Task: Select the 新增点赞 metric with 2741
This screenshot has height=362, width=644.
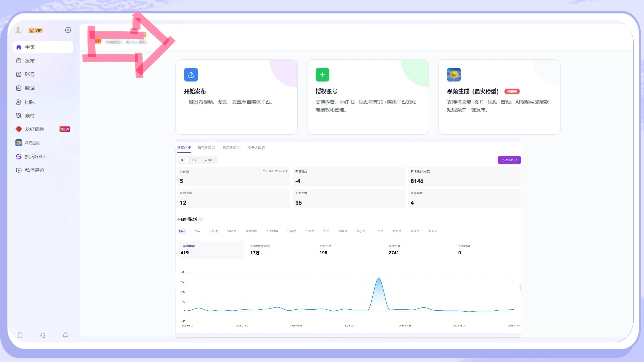Action: coord(394,250)
